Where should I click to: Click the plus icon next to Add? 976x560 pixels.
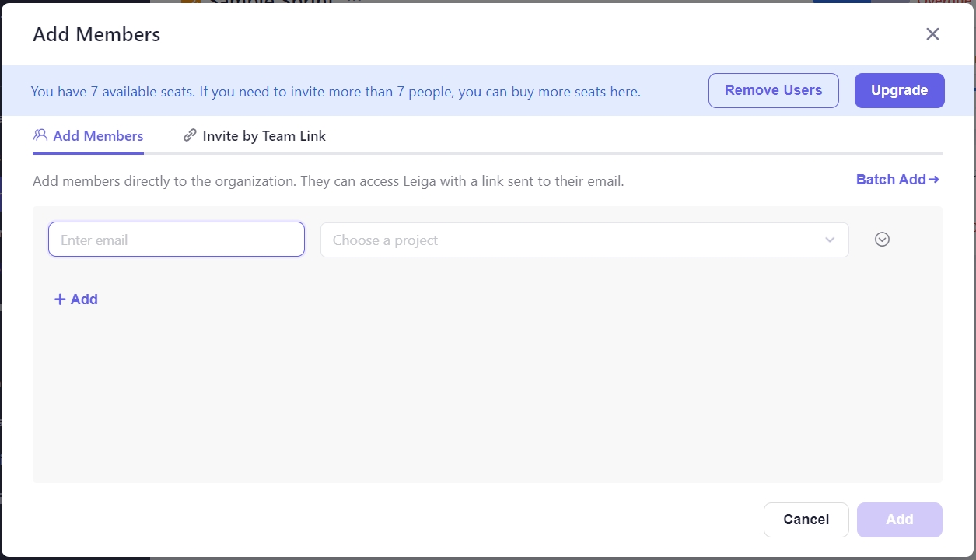[60, 299]
